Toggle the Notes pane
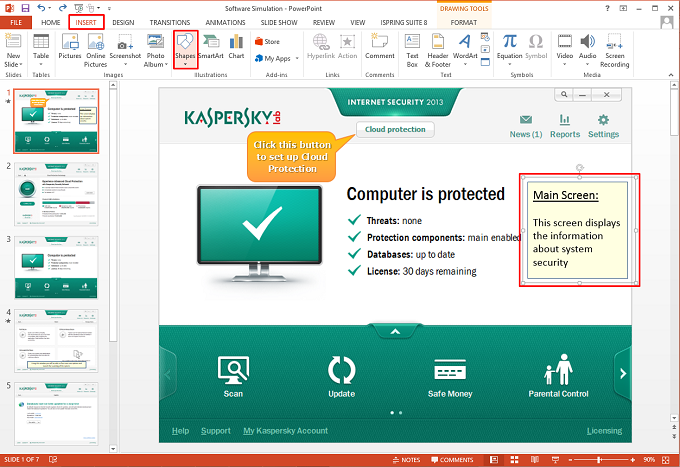The width and height of the screenshot is (680, 467). click(406, 460)
